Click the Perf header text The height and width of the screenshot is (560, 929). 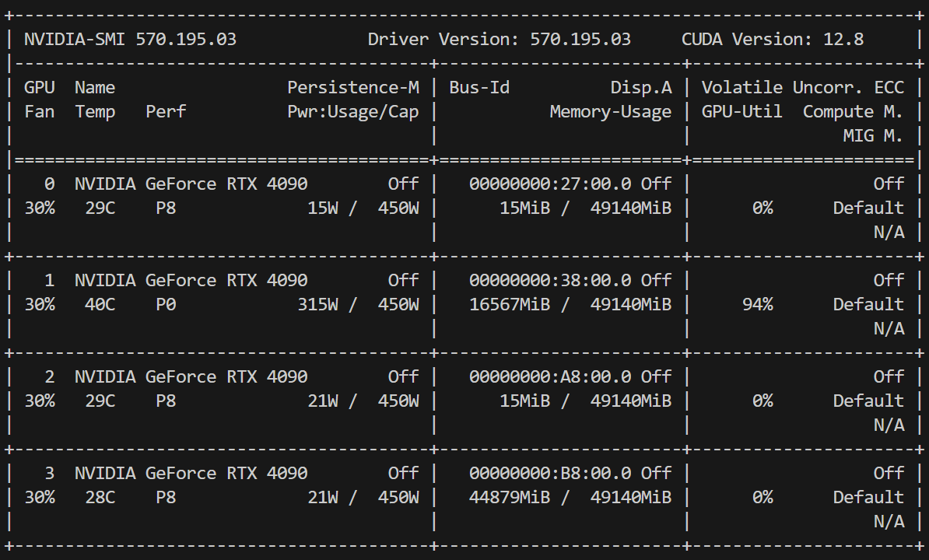coord(166,112)
